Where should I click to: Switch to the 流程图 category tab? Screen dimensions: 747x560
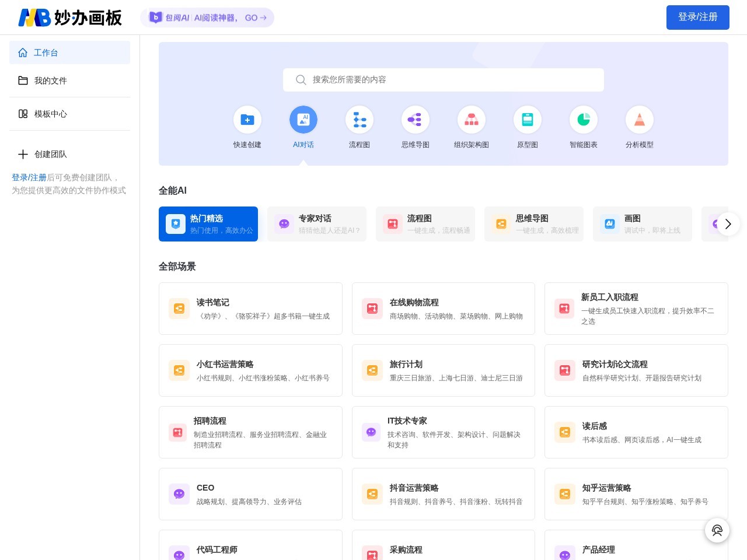[x=425, y=224]
